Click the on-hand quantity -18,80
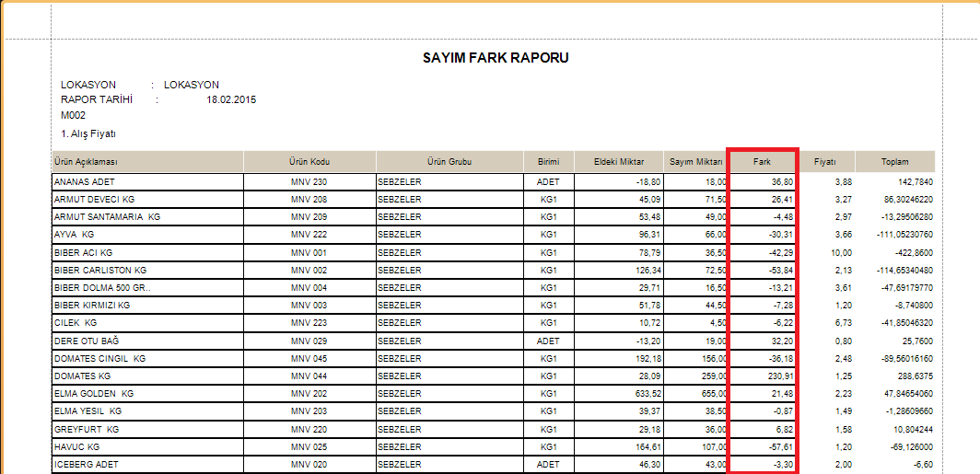Viewport: 980px width, 474px height. tap(648, 182)
